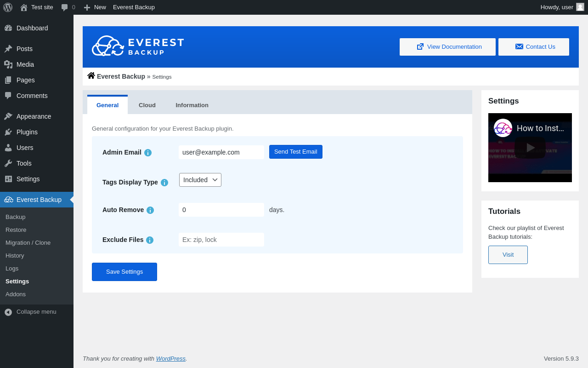Click the Media icon in sidebar
The width and height of the screenshot is (588, 368).
point(8,64)
